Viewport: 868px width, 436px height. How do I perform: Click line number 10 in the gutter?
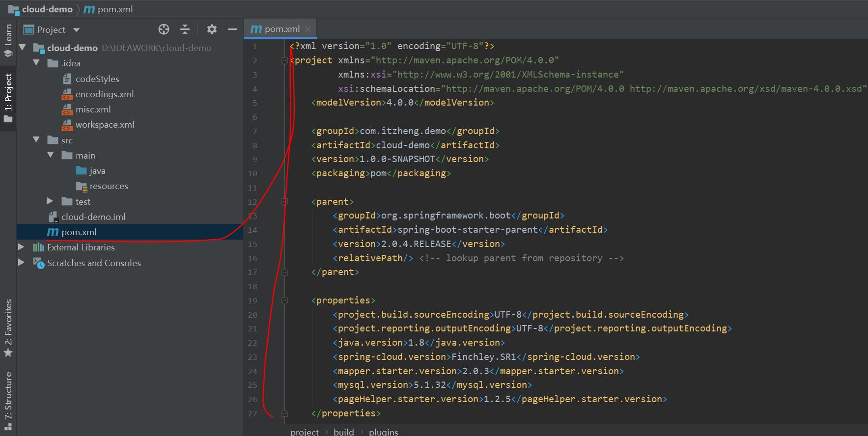252,173
